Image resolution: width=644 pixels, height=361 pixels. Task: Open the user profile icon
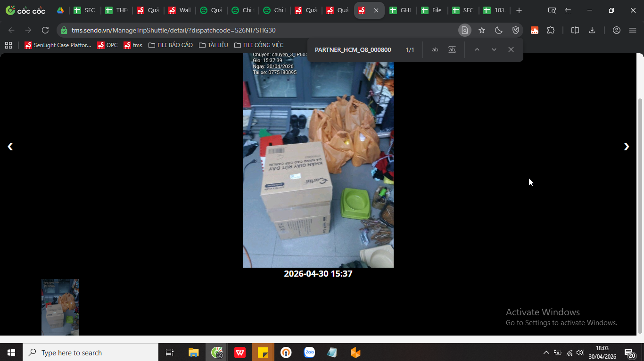616,30
